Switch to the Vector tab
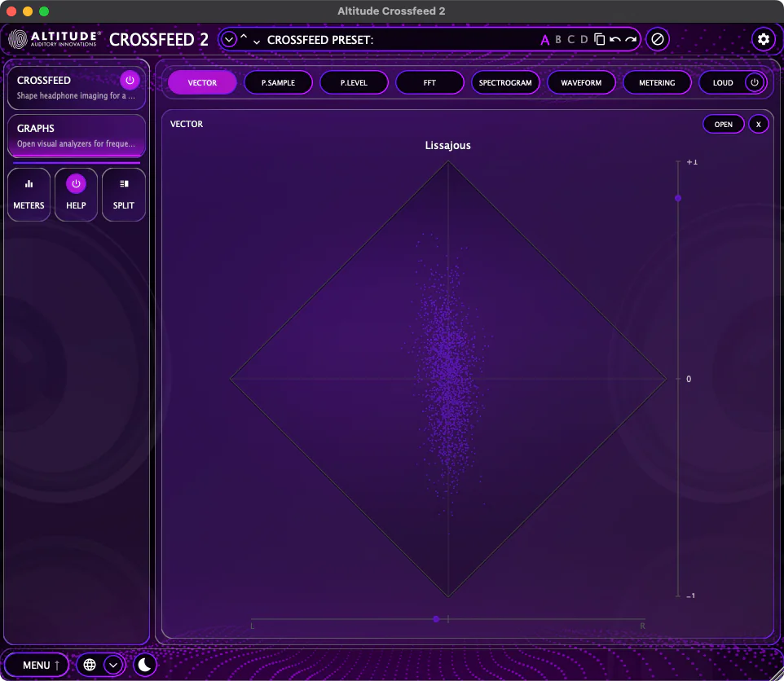The width and height of the screenshot is (784, 681). coord(202,82)
